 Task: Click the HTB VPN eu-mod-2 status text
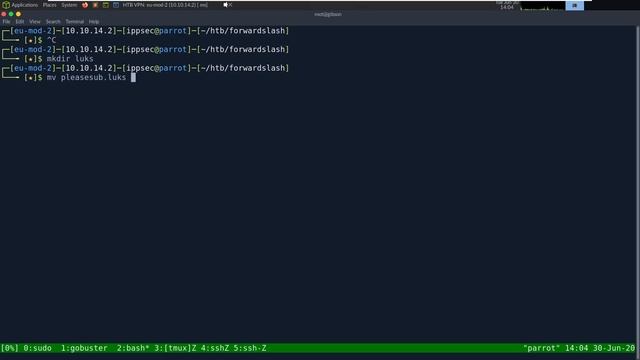click(x=165, y=5)
